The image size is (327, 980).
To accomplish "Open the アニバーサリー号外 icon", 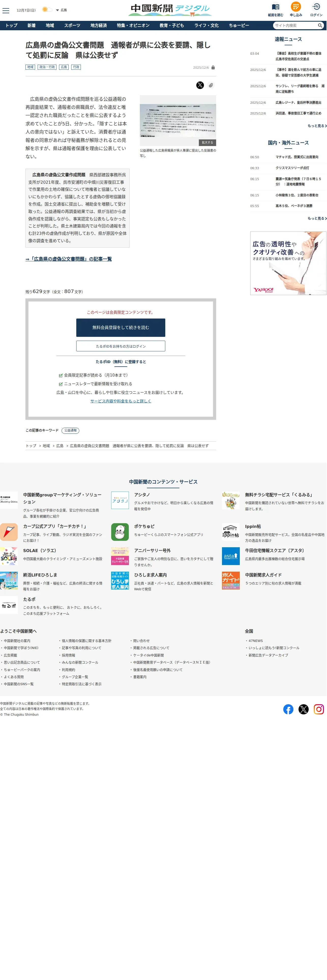I will (x=120, y=557).
